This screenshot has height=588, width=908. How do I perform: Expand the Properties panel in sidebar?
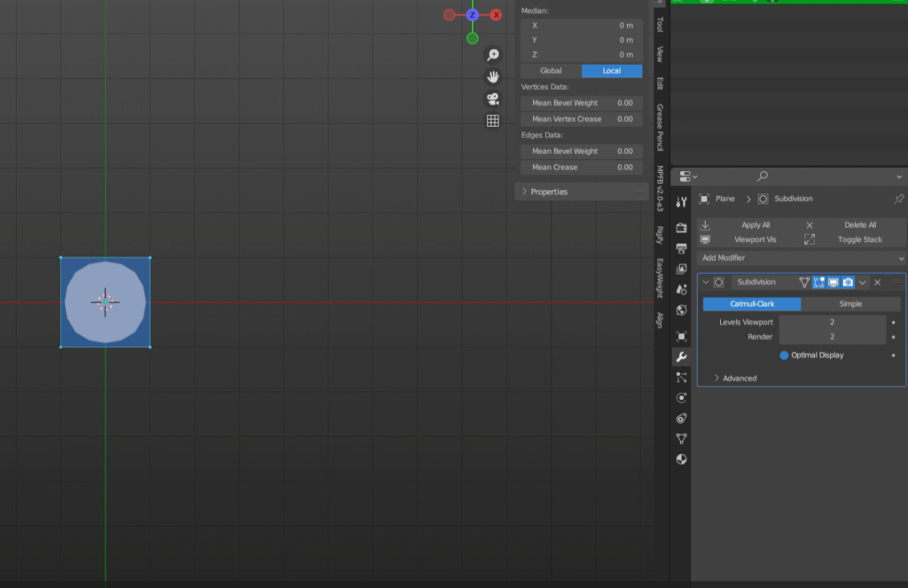(x=548, y=192)
